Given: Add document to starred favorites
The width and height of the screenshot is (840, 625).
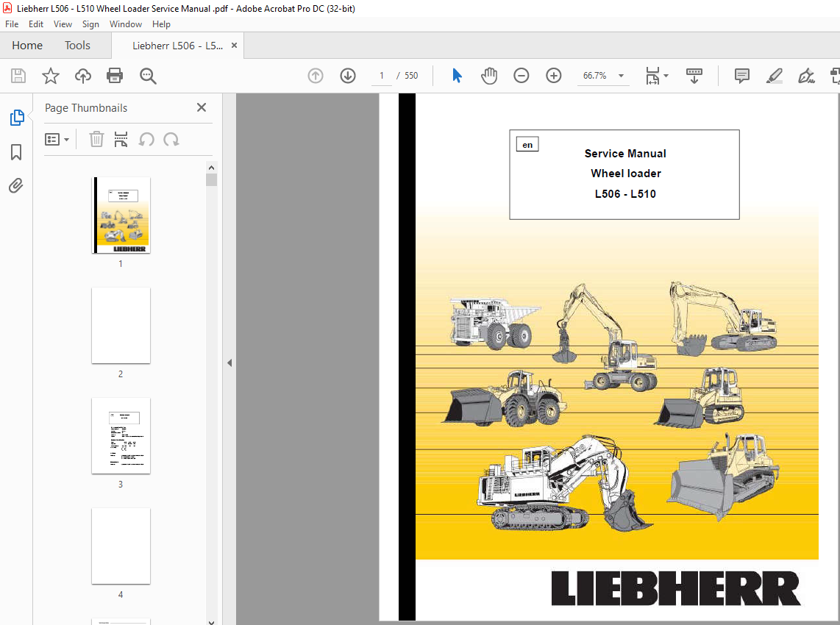Looking at the screenshot, I should coord(50,76).
